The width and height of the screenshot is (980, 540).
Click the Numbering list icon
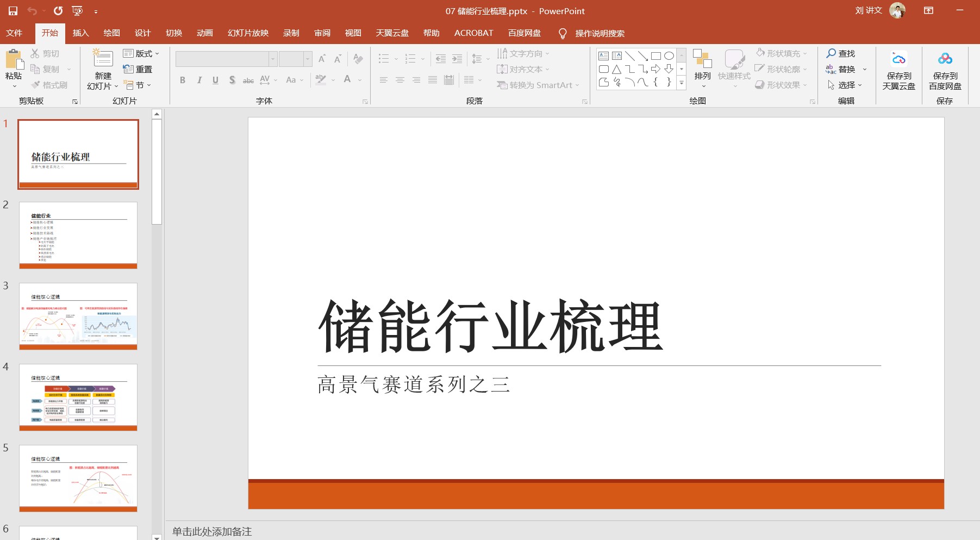(410, 59)
